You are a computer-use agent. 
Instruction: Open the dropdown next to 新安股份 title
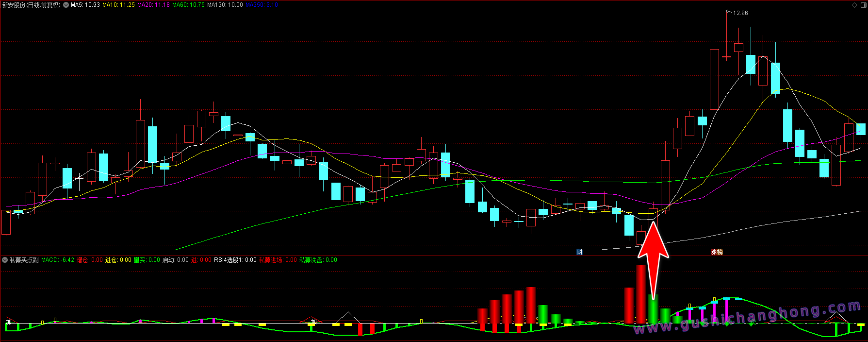[66, 5]
